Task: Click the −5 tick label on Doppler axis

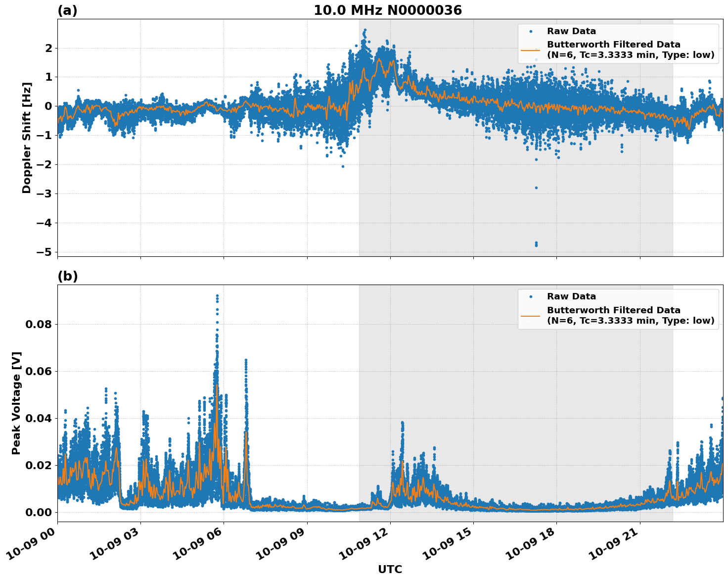Action: pos(44,252)
